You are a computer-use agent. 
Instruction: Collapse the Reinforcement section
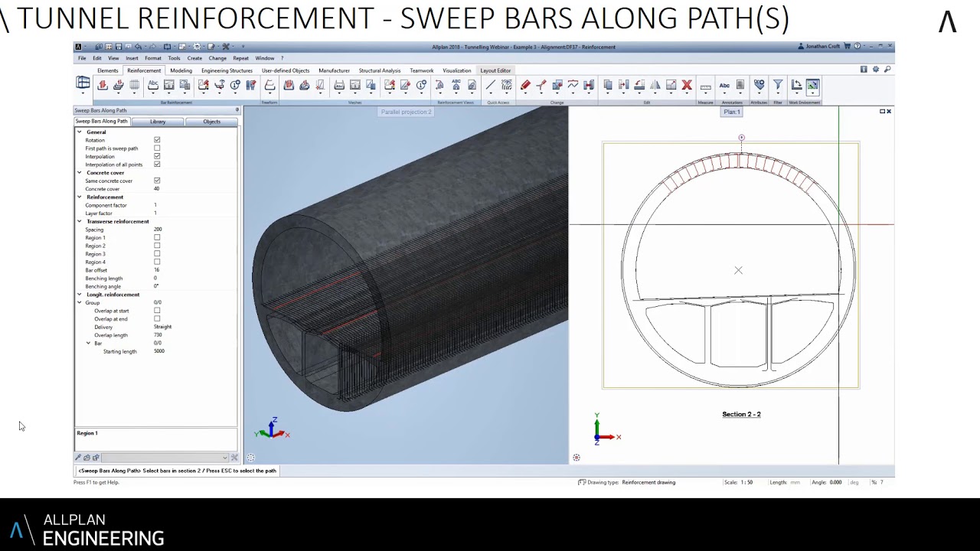coord(79,197)
